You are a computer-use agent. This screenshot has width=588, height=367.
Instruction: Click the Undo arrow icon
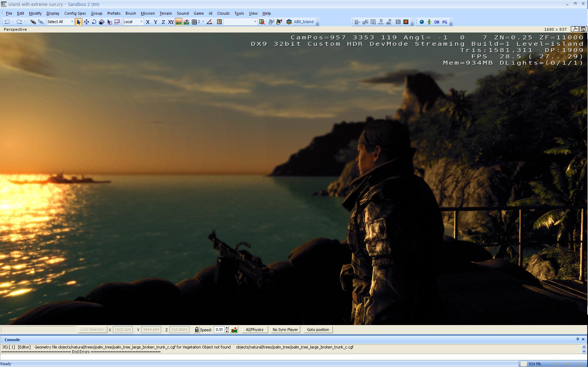7,22
